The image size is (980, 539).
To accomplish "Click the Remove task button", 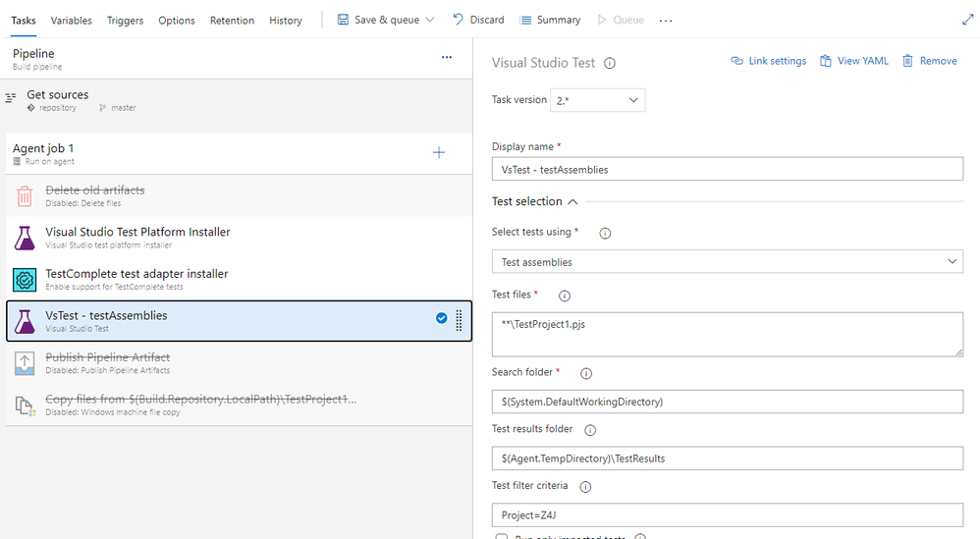I will click(929, 61).
